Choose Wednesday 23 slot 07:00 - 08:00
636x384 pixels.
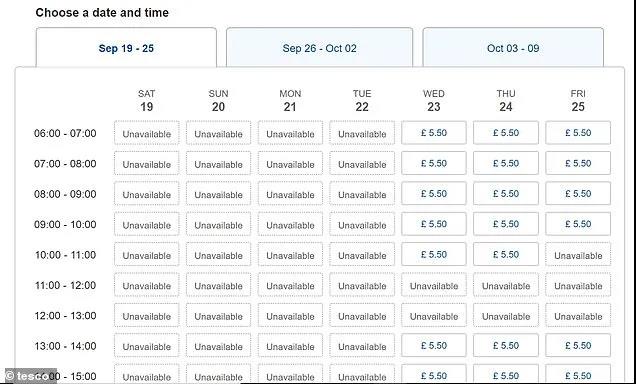[x=434, y=163]
